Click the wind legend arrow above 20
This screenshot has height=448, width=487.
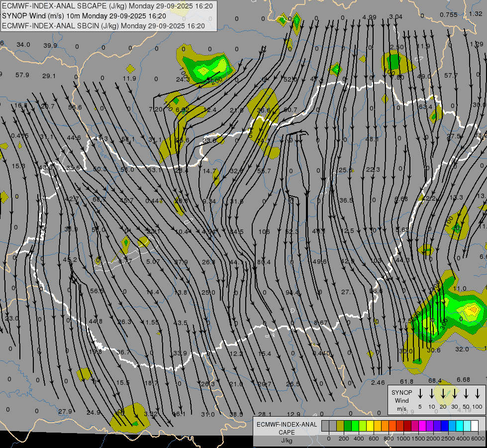click(443, 394)
